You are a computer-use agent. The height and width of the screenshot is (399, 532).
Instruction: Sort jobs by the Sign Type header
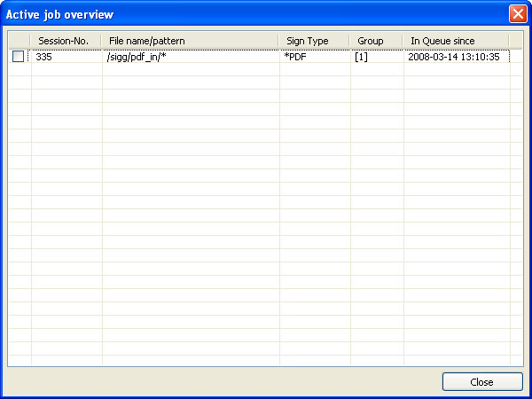coord(308,41)
